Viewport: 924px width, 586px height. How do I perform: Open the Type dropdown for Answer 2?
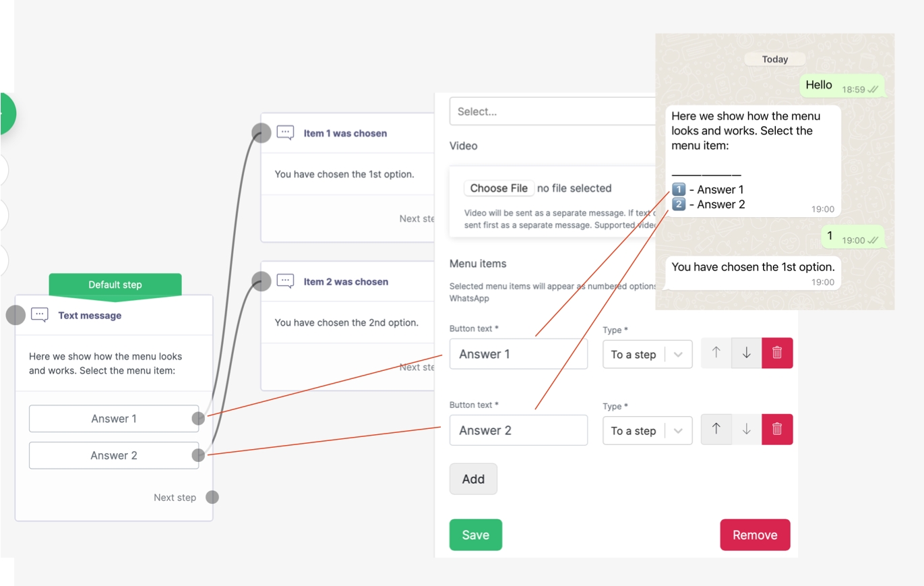[x=647, y=431]
